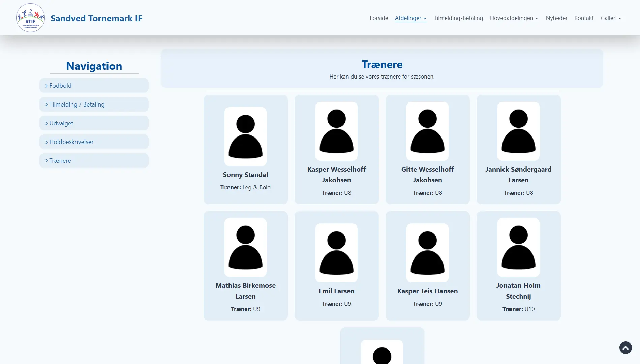
Task: Click the 'Træner: Leg & Bold' text
Action: click(x=245, y=187)
